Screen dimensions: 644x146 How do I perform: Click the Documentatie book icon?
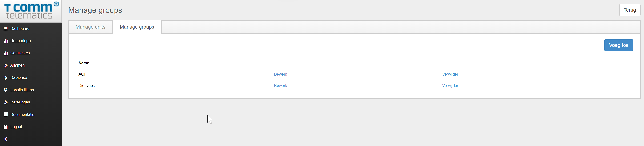click(6, 114)
